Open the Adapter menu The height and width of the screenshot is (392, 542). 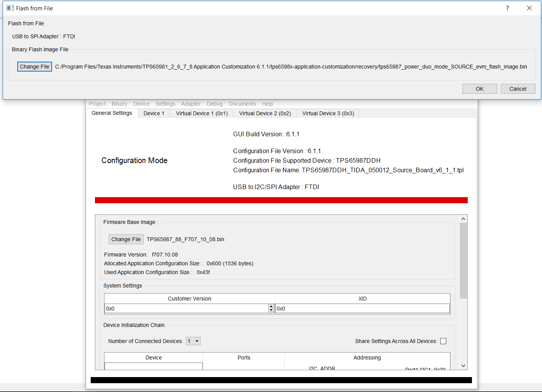click(x=191, y=104)
